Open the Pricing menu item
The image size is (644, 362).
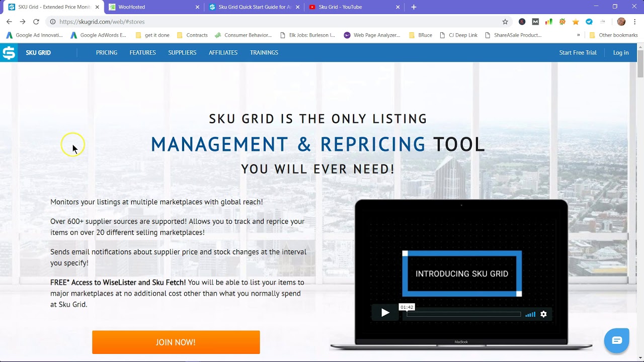tap(107, 52)
